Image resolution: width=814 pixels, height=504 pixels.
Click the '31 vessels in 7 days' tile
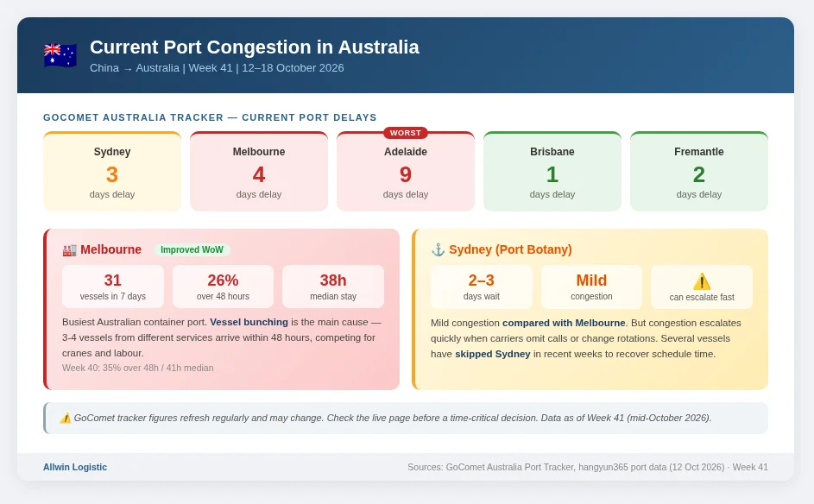tap(113, 287)
